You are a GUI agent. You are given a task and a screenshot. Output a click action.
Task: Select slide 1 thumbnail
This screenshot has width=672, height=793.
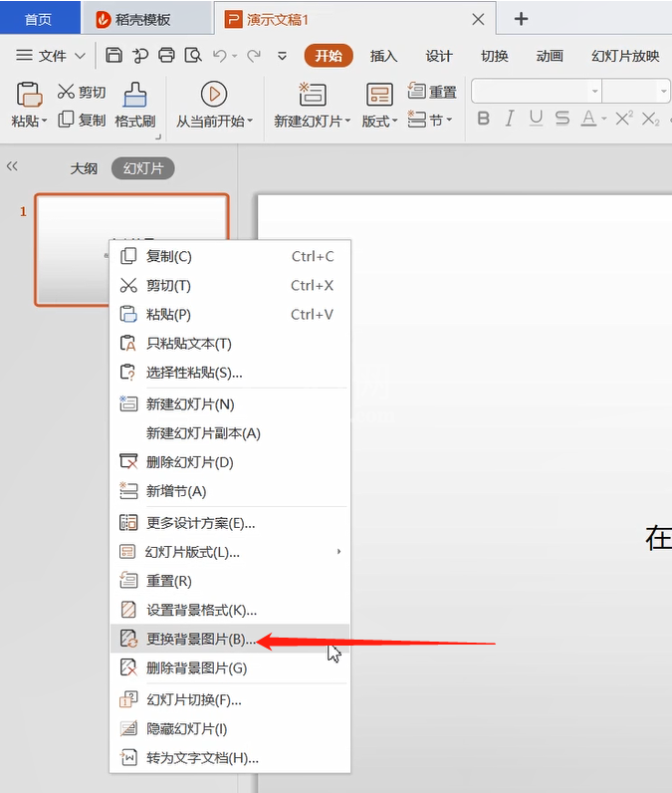(131, 250)
